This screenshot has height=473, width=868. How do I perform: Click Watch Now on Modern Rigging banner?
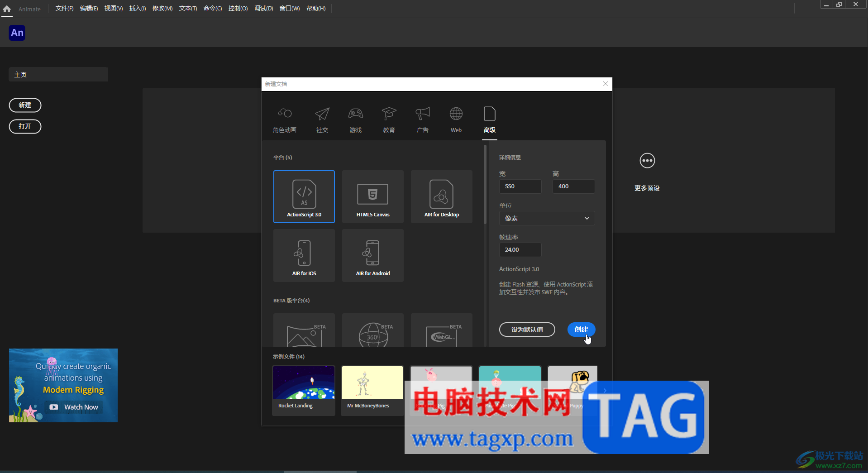(x=74, y=407)
